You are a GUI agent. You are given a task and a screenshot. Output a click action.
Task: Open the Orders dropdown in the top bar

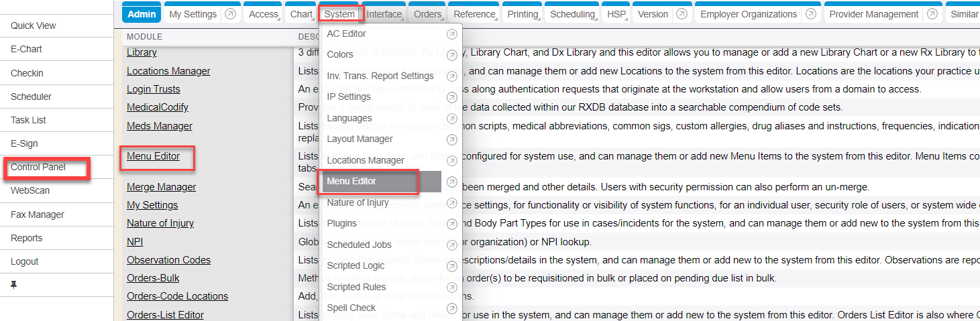tap(427, 14)
